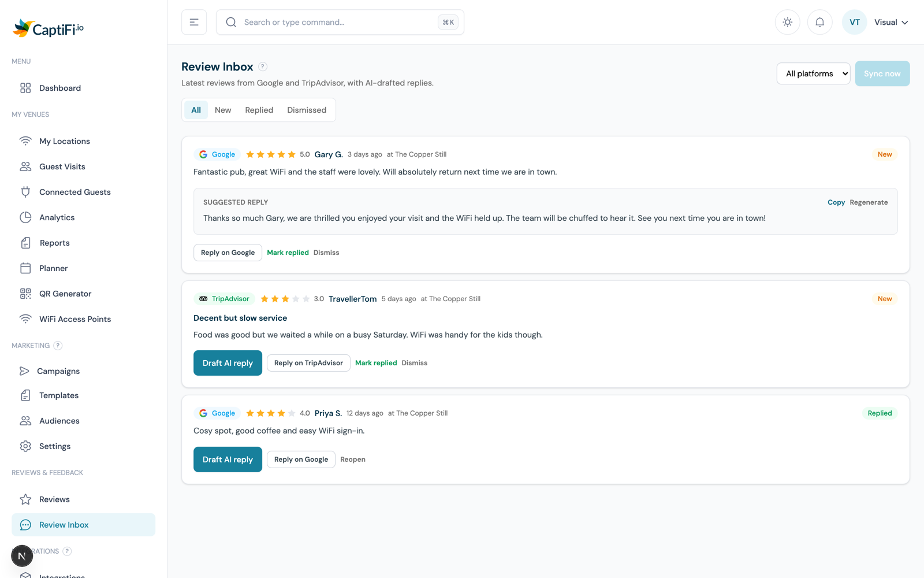Screen dimensions: 924x578
Task: Click the Sync now button
Action: pyautogui.click(x=882, y=73)
